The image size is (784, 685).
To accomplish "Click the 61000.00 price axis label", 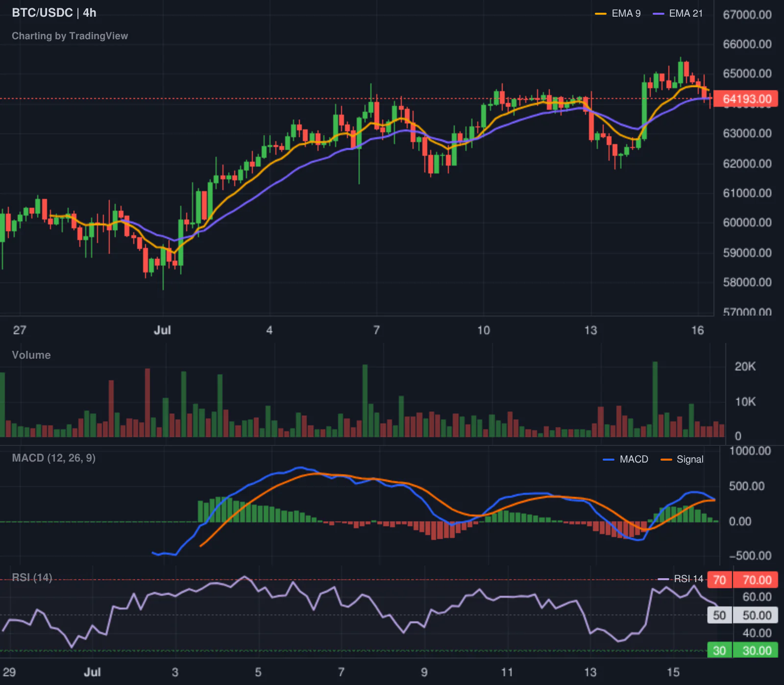I will pos(747,193).
